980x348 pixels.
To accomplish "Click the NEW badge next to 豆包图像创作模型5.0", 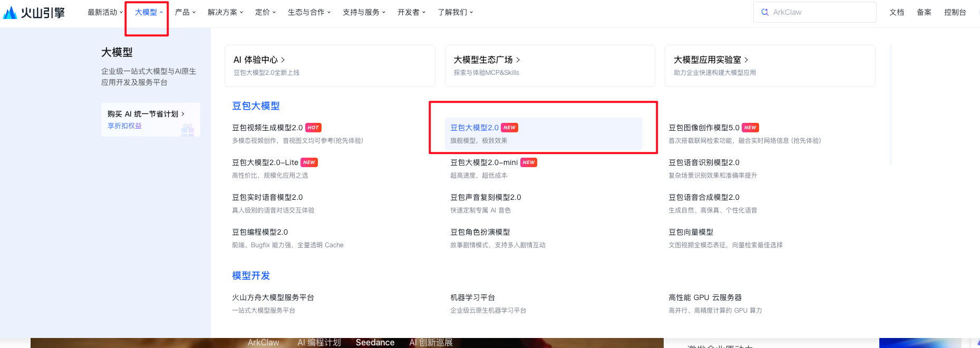I will click(x=750, y=128).
